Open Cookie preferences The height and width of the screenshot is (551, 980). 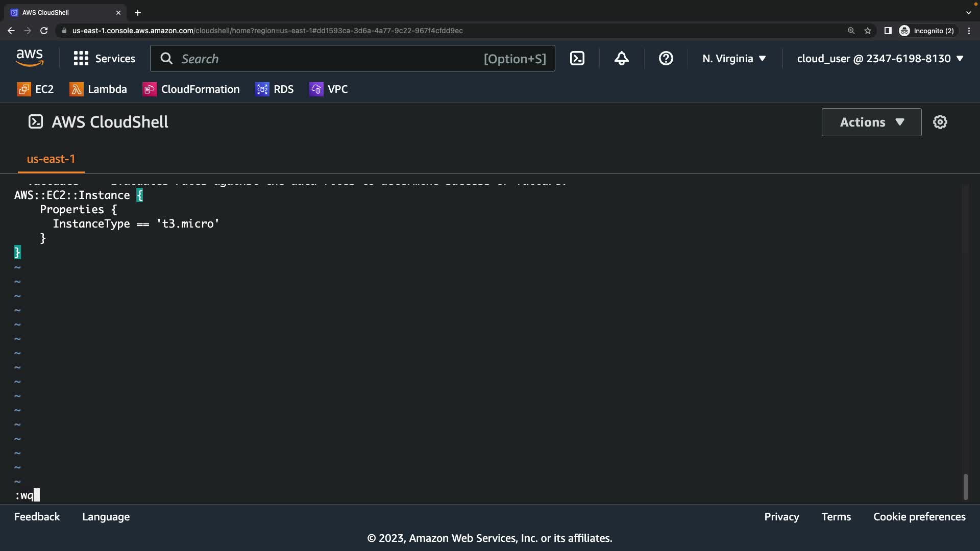click(919, 517)
